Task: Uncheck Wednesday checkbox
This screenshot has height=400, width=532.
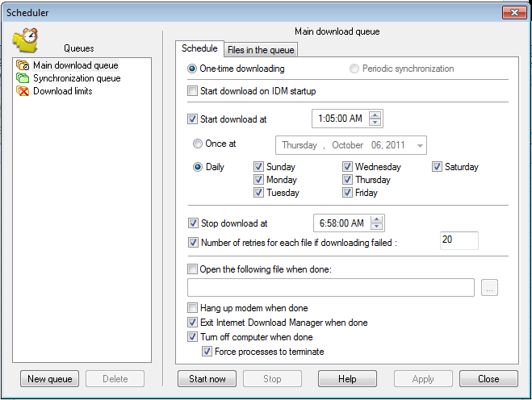Action: (x=347, y=166)
